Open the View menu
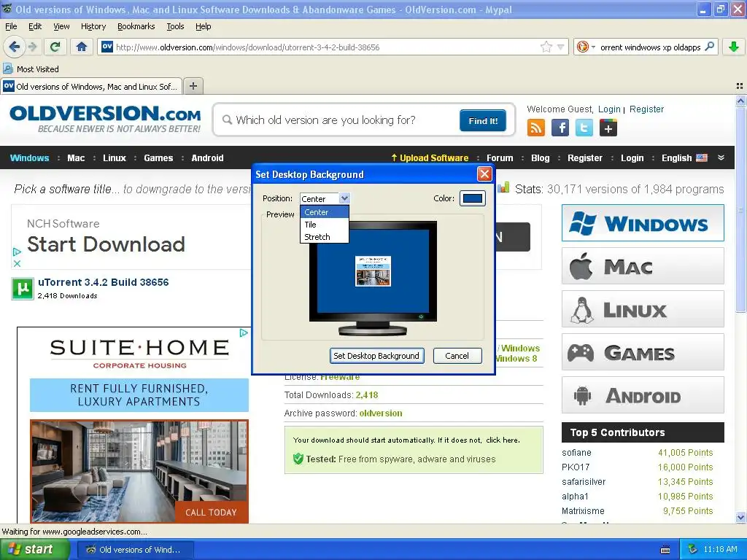The width and height of the screenshot is (747, 560). (x=61, y=26)
